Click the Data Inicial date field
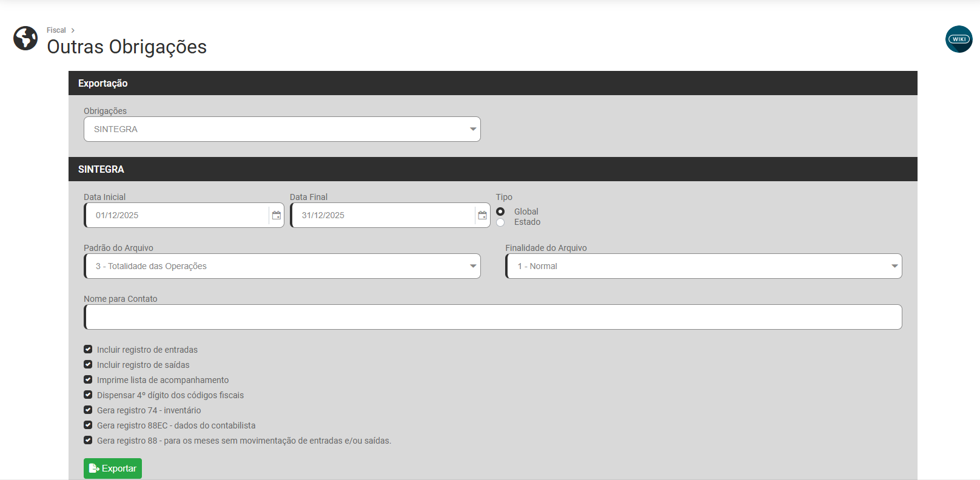Screen dimensions: 980x480 click(177, 215)
